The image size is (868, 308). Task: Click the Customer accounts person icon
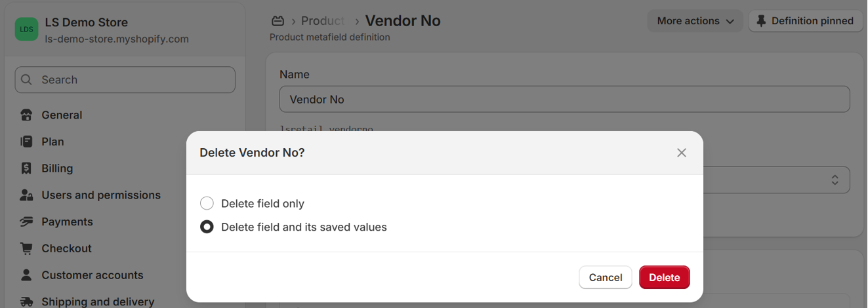[x=26, y=275]
